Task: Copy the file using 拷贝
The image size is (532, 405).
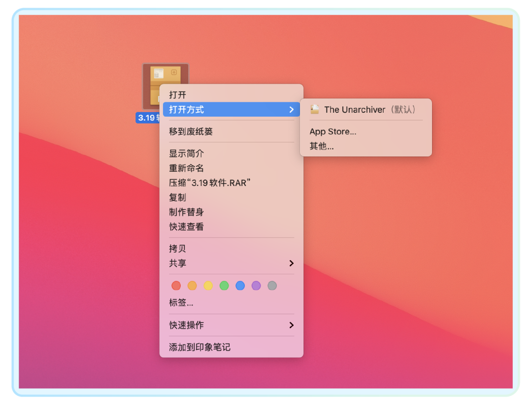Action: pyautogui.click(x=177, y=249)
